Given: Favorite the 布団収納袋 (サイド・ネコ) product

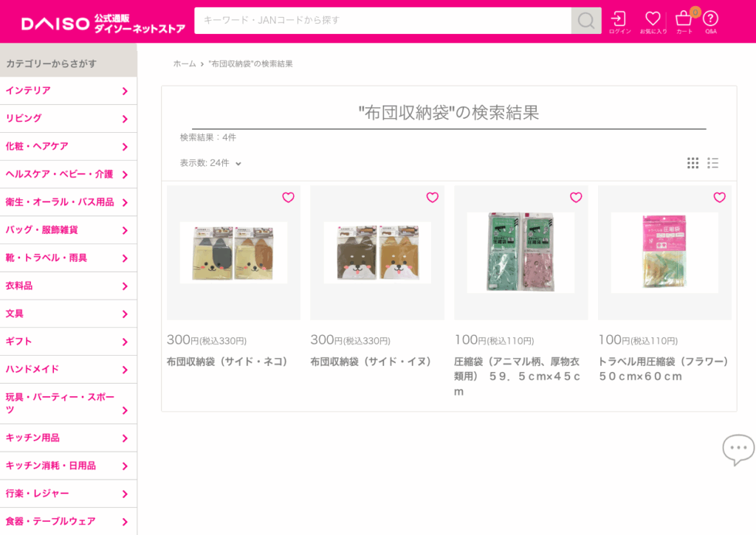Looking at the screenshot, I should (x=289, y=197).
